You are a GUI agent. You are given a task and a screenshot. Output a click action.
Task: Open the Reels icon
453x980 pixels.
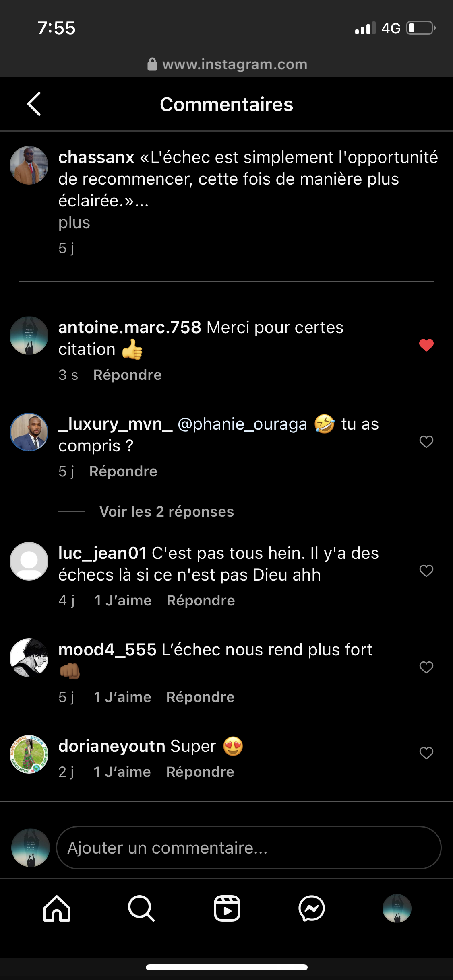[x=227, y=908]
